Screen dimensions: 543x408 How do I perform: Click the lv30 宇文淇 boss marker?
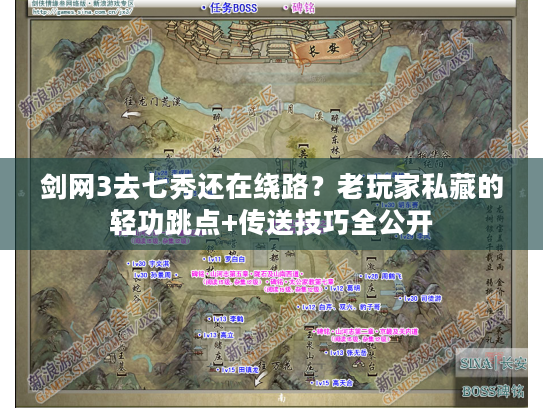(149, 264)
